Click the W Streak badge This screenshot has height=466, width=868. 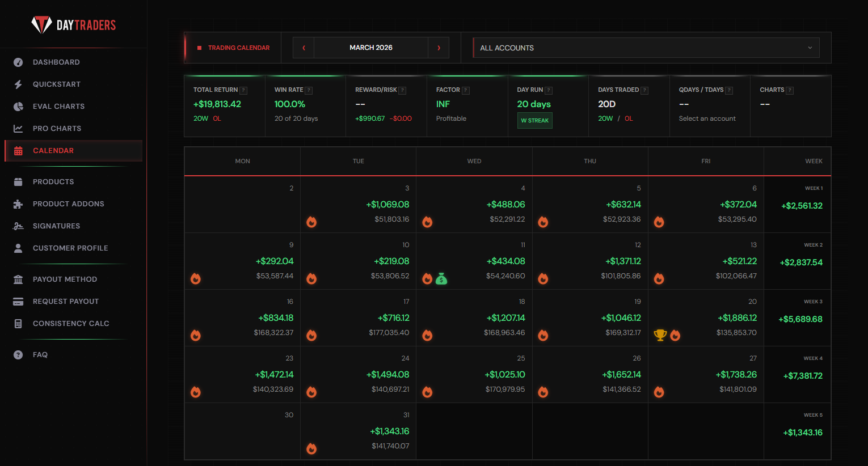[534, 121]
